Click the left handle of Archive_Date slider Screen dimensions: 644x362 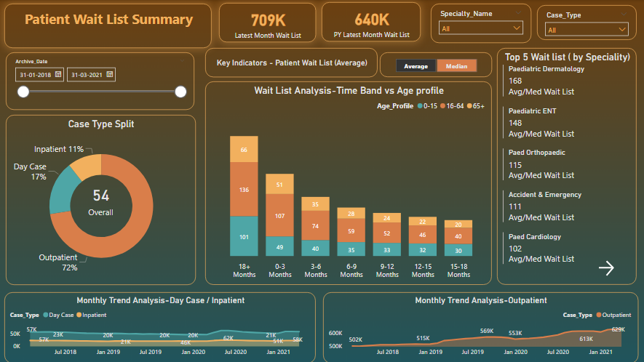(23, 92)
